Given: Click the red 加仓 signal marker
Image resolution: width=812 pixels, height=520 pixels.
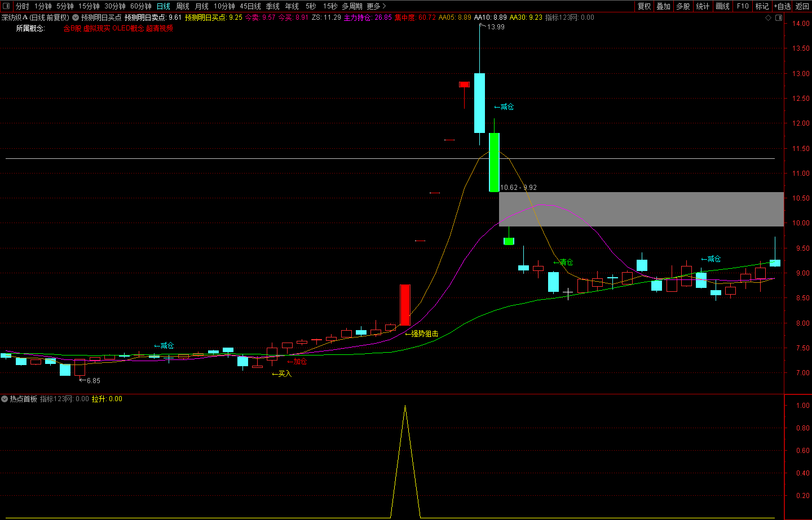Looking at the screenshot, I should [299, 362].
